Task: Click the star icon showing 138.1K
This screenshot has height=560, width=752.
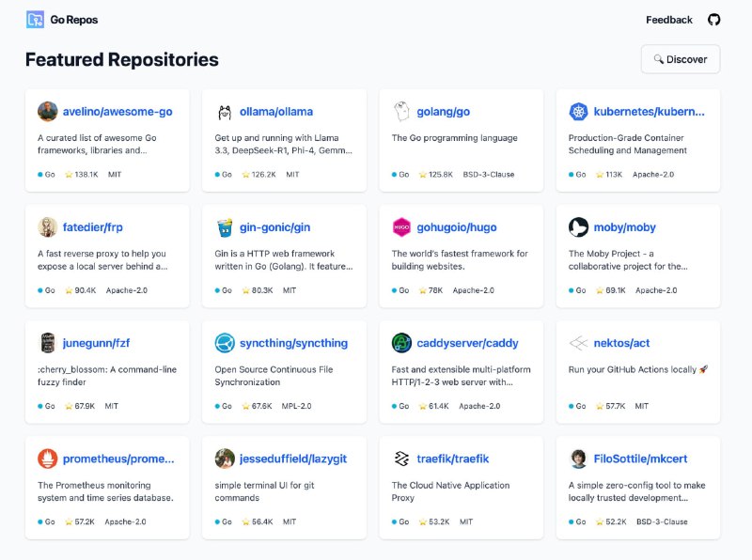Action: pyautogui.click(x=69, y=175)
